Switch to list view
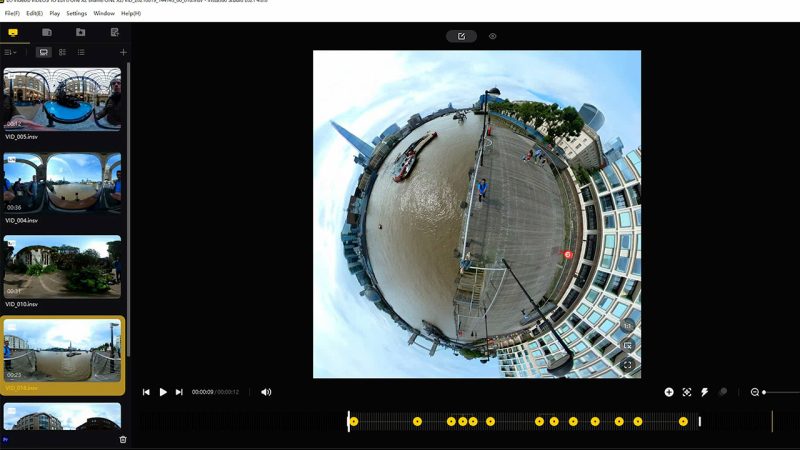This screenshot has width=800, height=450. pyautogui.click(x=81, y=52)
